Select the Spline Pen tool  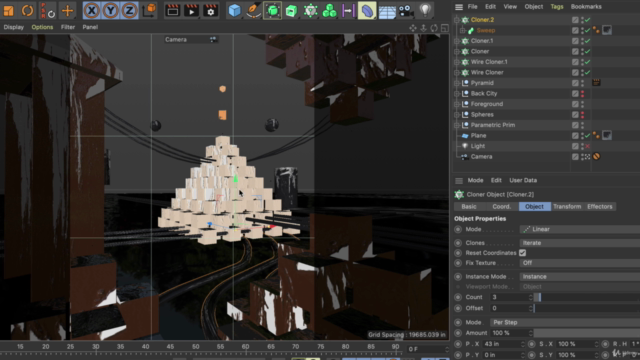pyautogui.click(x=253, y=10)
